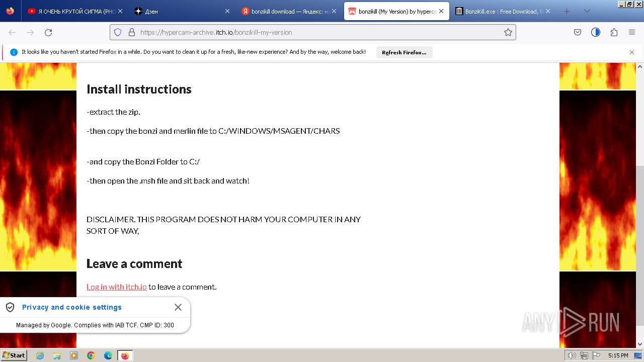Image resolution: width=644 pixels, height=362 pixels.
Task: Click the "-extract the zip." line
Action: [x=113, y=112]
